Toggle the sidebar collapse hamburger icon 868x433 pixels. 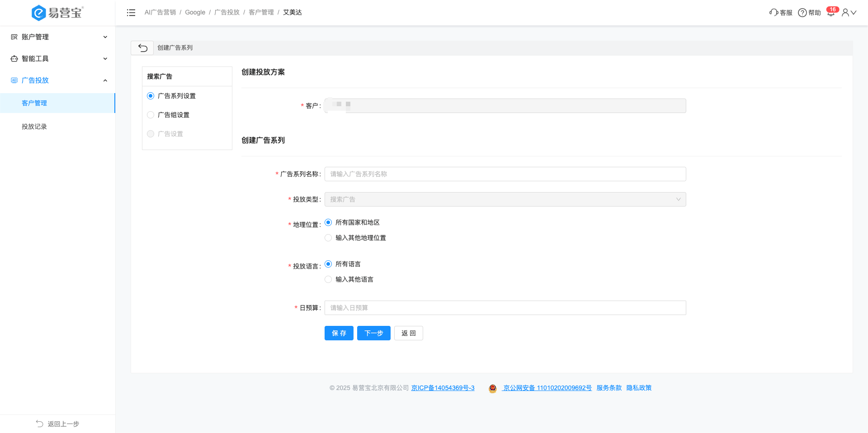point(131,13)
